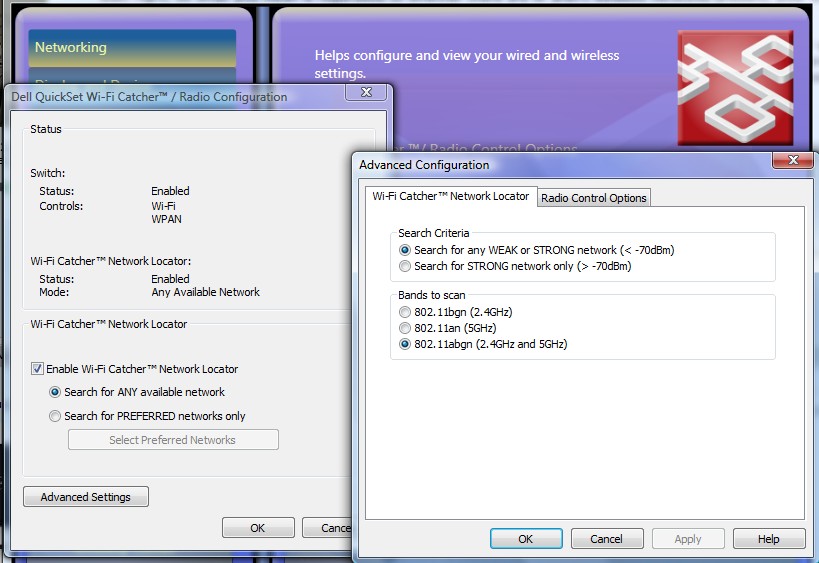This screenshot has width=819, height=563.
Task: Click the Advanced Configuration title bar
Action: click(564, 165)
